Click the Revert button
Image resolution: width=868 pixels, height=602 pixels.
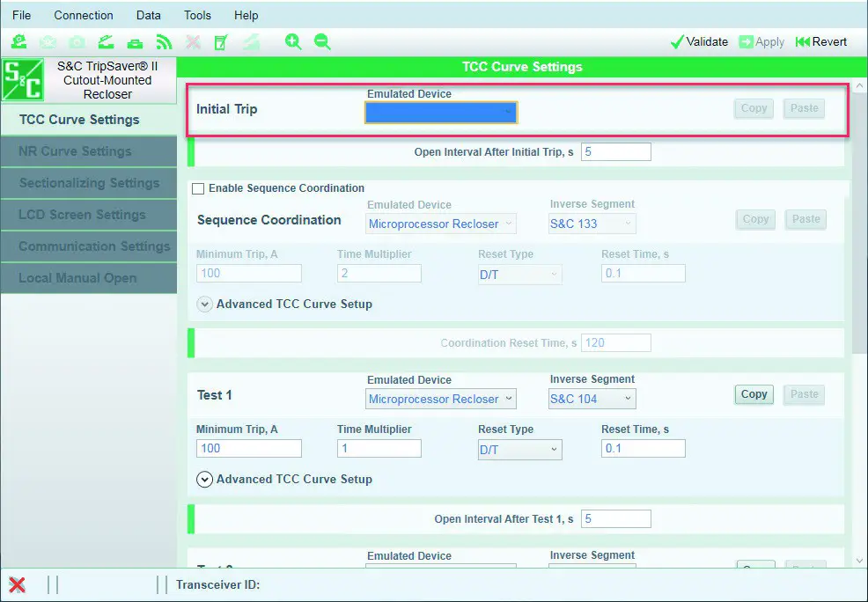tap(821, 42)
